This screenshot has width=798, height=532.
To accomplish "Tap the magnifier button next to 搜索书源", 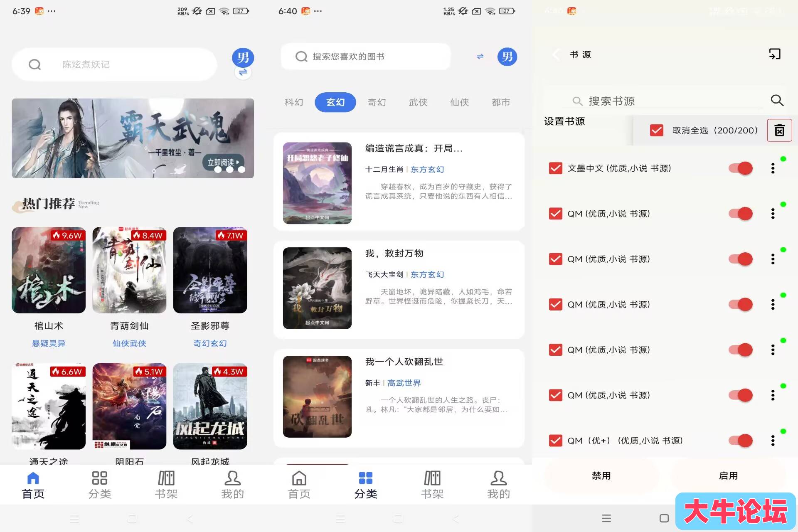I will pos(777,100).
